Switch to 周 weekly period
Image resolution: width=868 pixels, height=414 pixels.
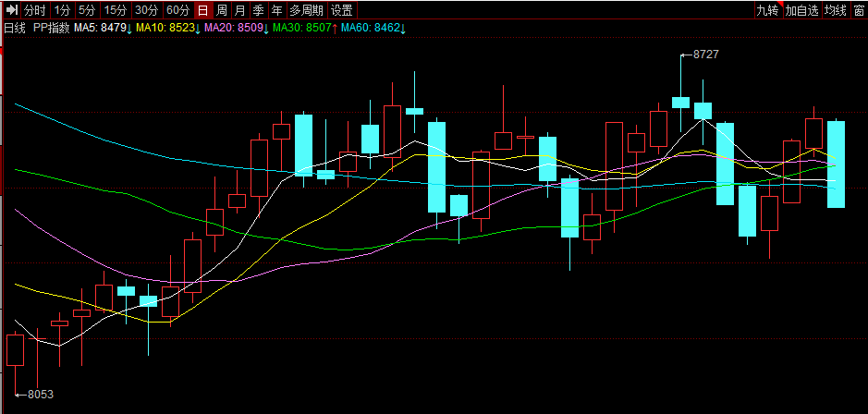tap(222, 9)
